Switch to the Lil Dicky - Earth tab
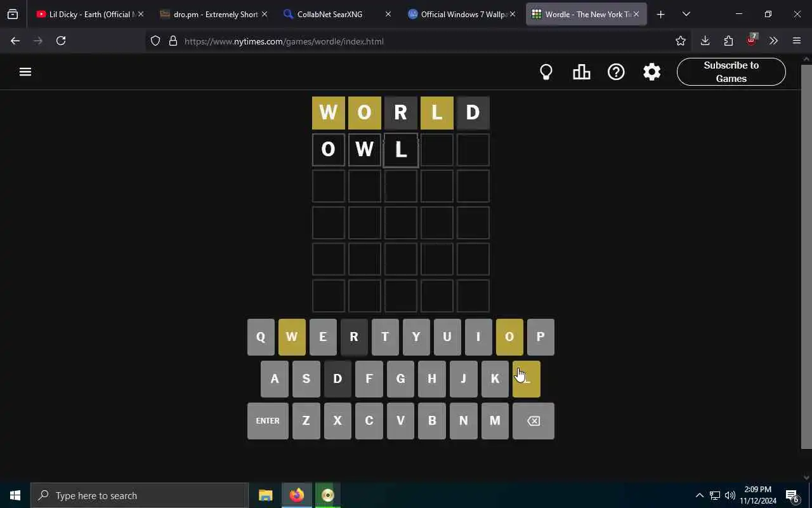Screen dimensions: 812x508 [x=89, y=14]
